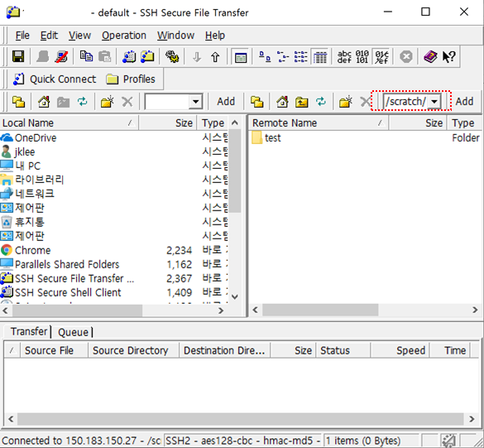Click the Profiles button
Viewport: 484px width, 448px height.
pyautogui.click(x=131, y=79)
